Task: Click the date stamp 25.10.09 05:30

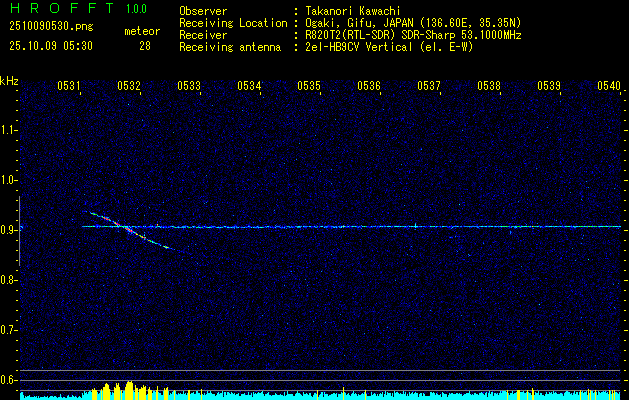Action: [51, 46]
